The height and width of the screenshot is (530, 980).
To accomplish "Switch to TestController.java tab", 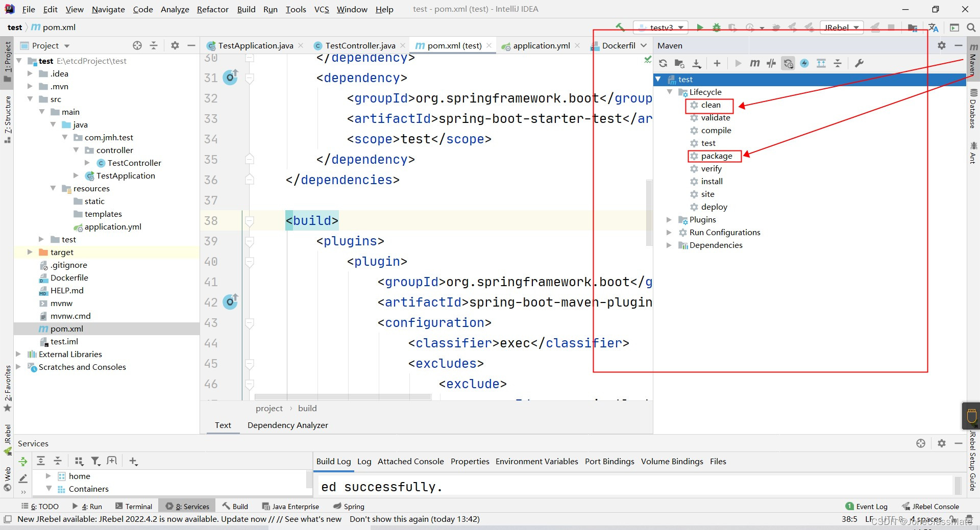I will tap(360, 45).
